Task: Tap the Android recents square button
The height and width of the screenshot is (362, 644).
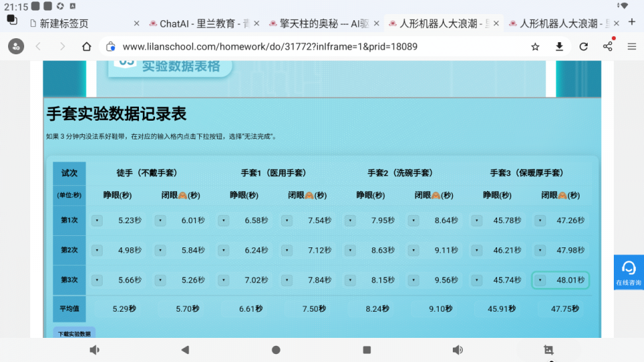Action: coord(367,350)
